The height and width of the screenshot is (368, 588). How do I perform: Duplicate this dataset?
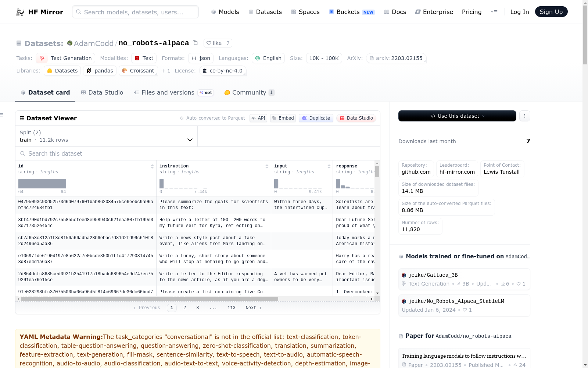[x=316, y=118]
